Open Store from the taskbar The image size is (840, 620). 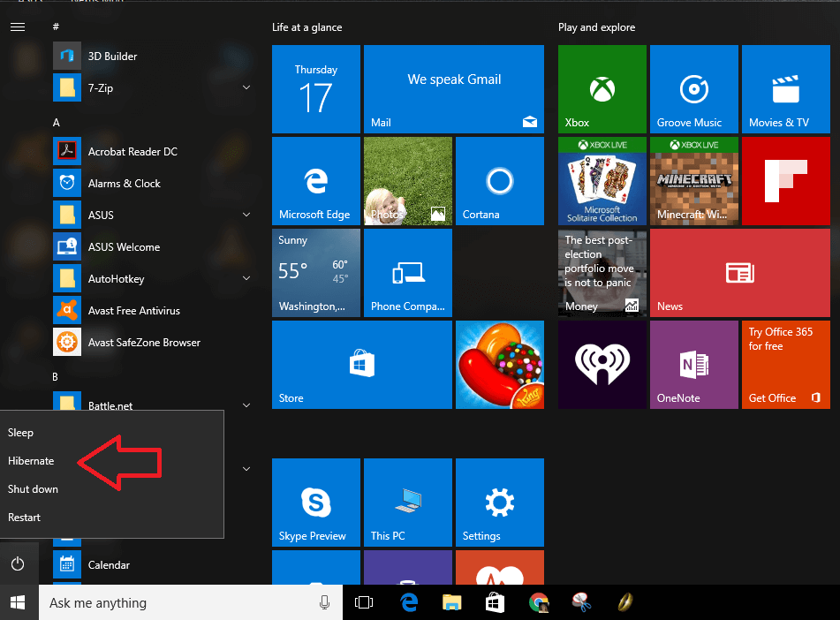[495, 602]
